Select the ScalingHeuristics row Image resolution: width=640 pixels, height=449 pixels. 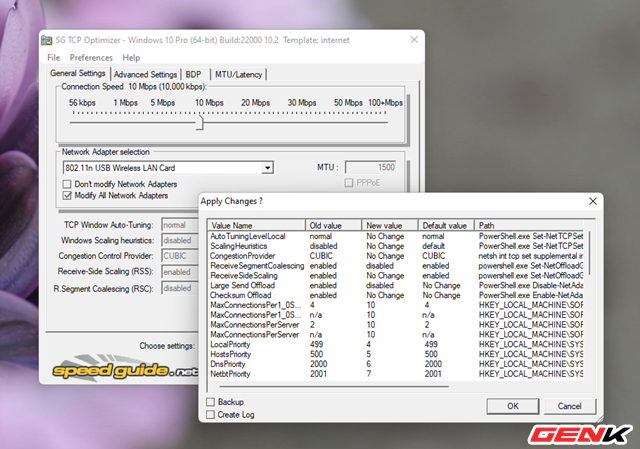396,246
